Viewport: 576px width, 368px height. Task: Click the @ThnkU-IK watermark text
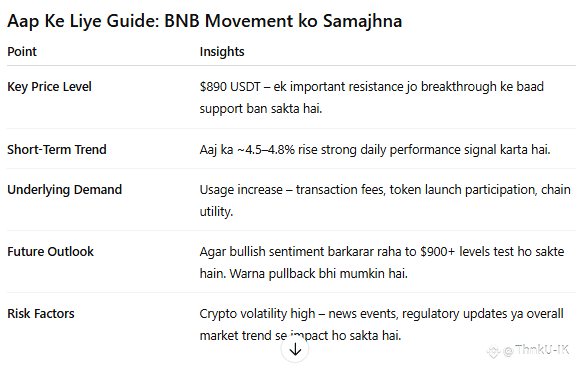coord(536,350)
